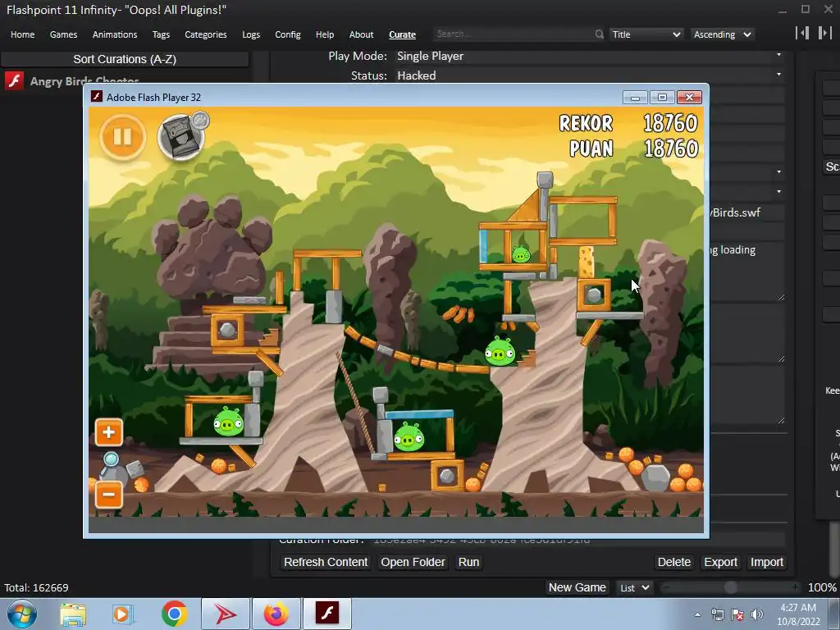Go to the Tags page
The width and height of the screenshot is (840, 630).
161,34
